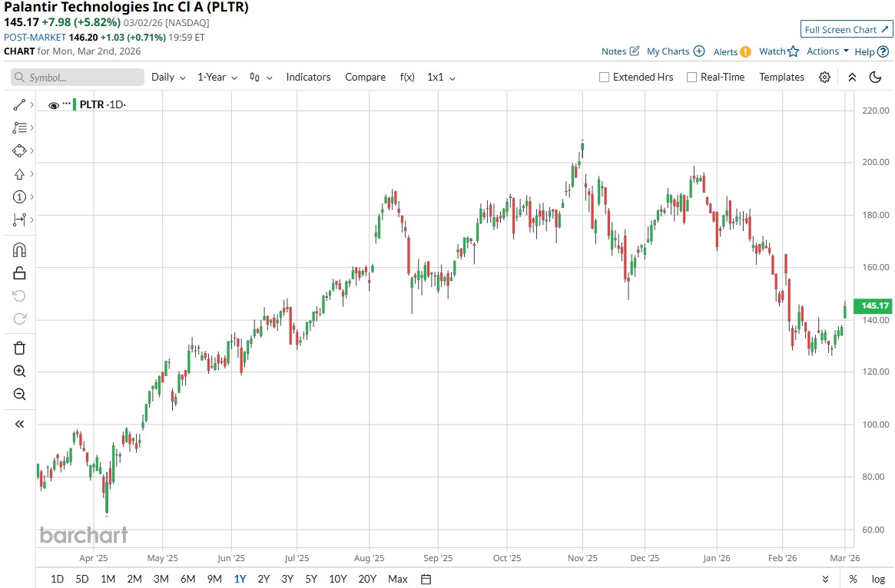Image resolution: width=895 pixels, height=588 pixels.
Task: Open the calendar date range picker
Action: (x=426, y=579)
